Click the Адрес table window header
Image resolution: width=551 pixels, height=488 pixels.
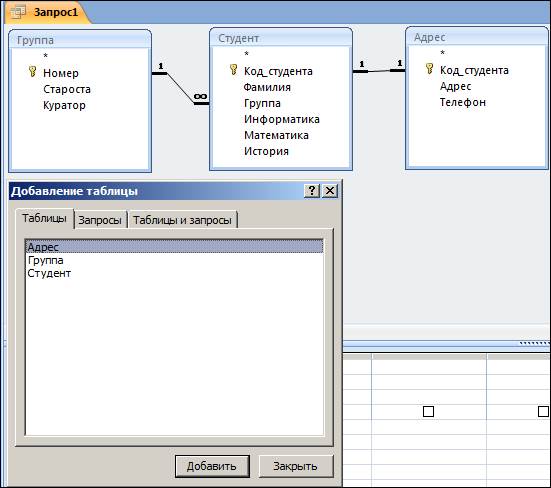(x=477, y=37)
